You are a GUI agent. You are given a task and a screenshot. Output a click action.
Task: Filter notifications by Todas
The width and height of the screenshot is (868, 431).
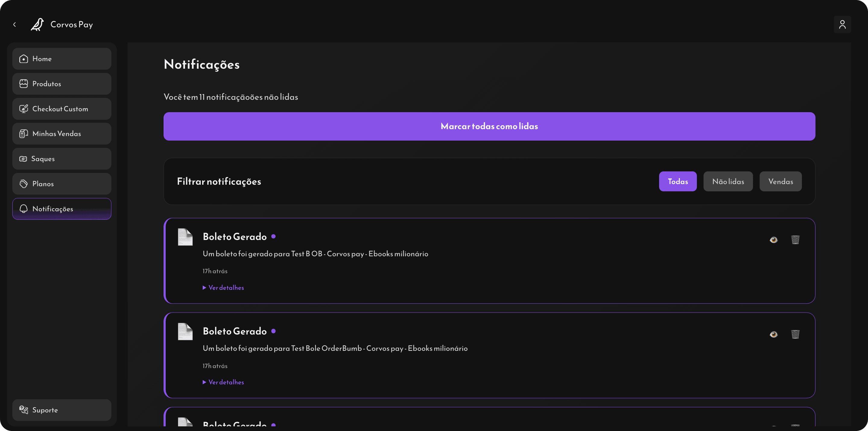678,181
